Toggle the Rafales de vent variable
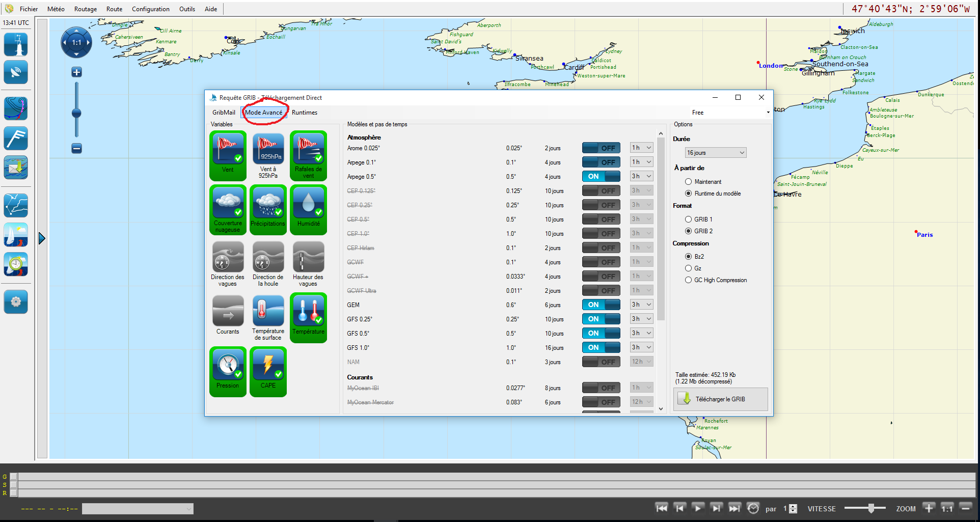Image resolution: width=980 pixels, height=522 pixels. coord(308,151)
